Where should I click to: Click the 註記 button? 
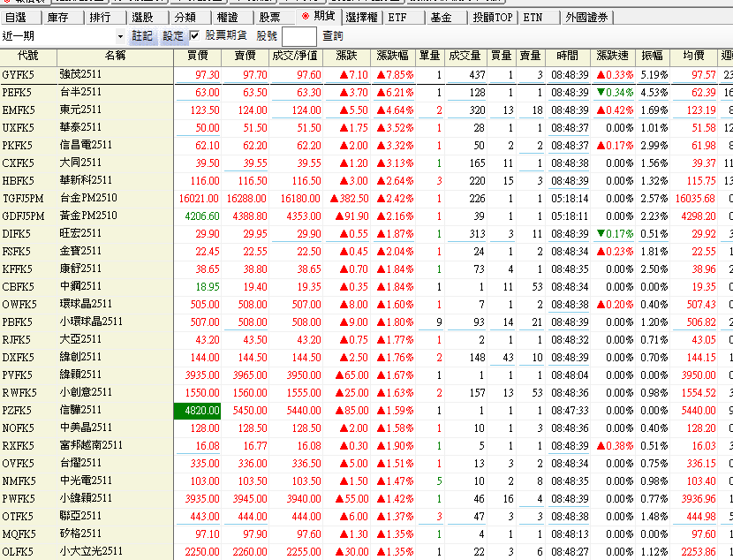tap(142, 36)
